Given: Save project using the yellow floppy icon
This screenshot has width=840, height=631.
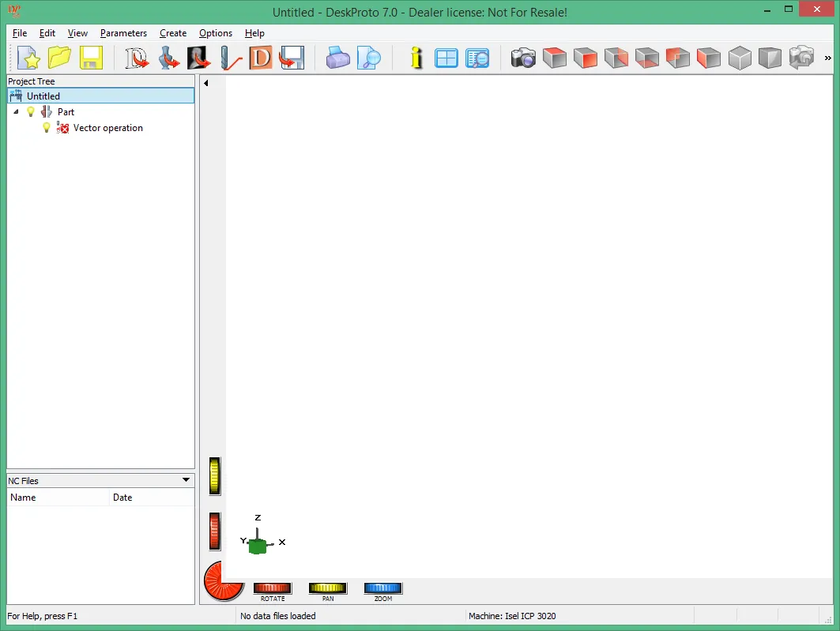Looking at the screenshot, I should pos(91,58).
